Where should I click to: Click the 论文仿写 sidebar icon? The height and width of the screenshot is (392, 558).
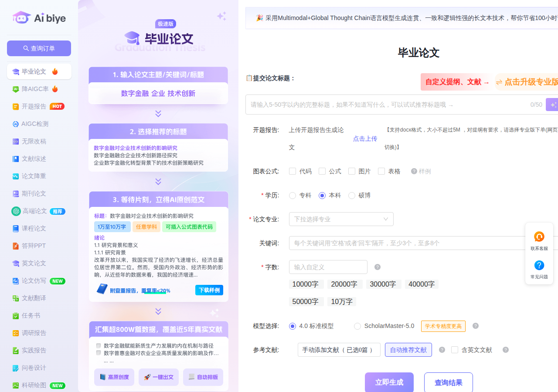[16, 280]
